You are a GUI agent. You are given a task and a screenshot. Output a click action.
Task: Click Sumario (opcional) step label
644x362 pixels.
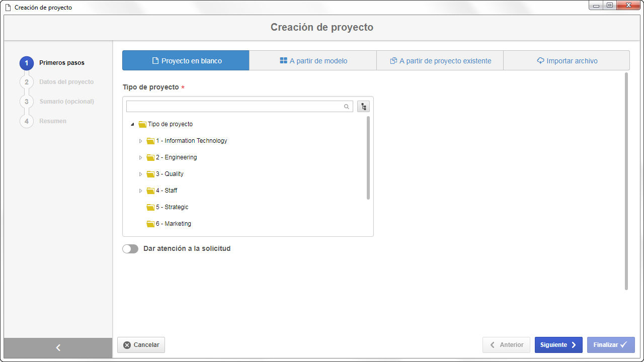coord(67,102)
